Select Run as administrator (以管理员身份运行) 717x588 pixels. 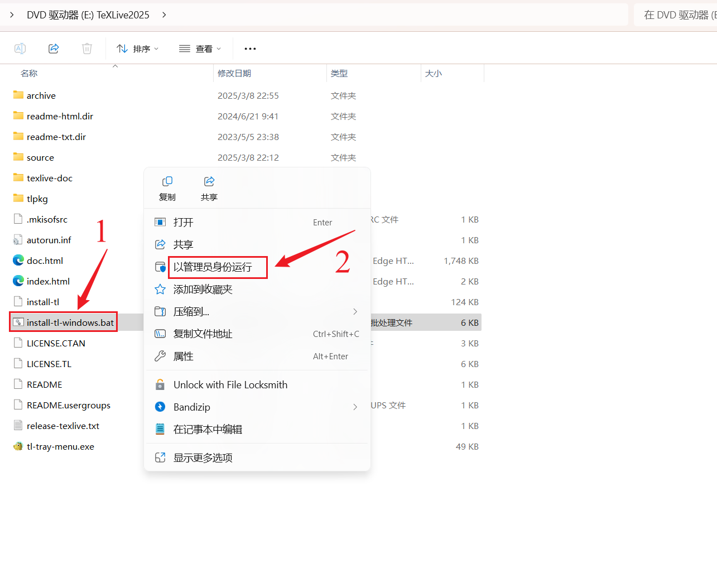pos(257,267)
